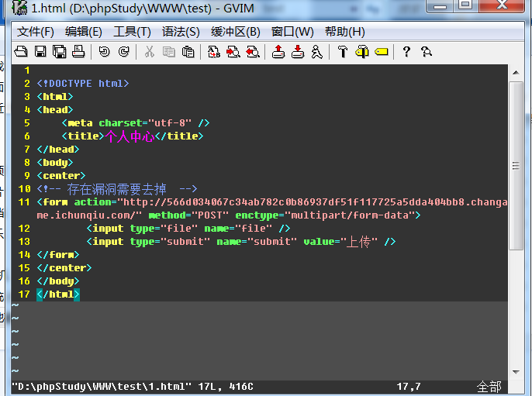
Task: Click the 全部 status indicator
Action: point(489,387)
